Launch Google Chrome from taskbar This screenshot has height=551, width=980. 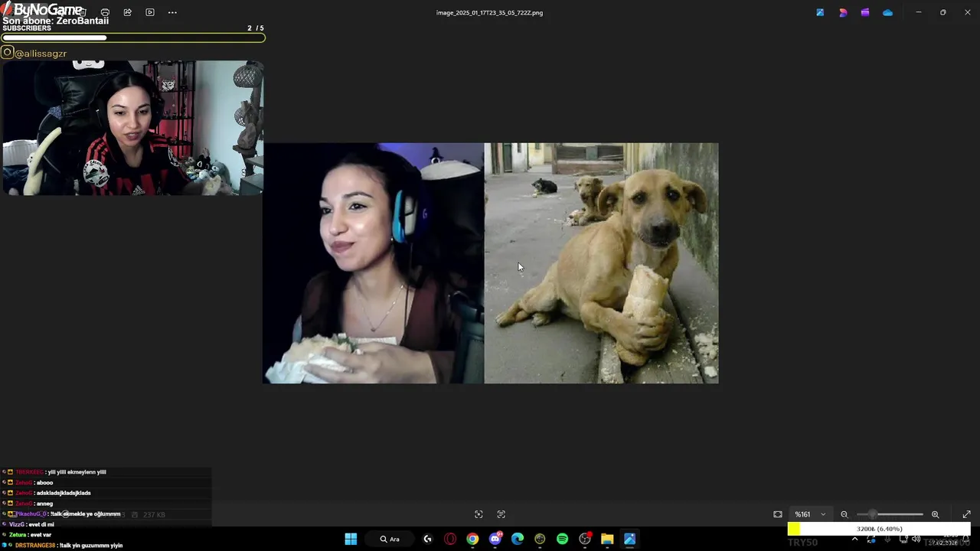pos(472,539)
